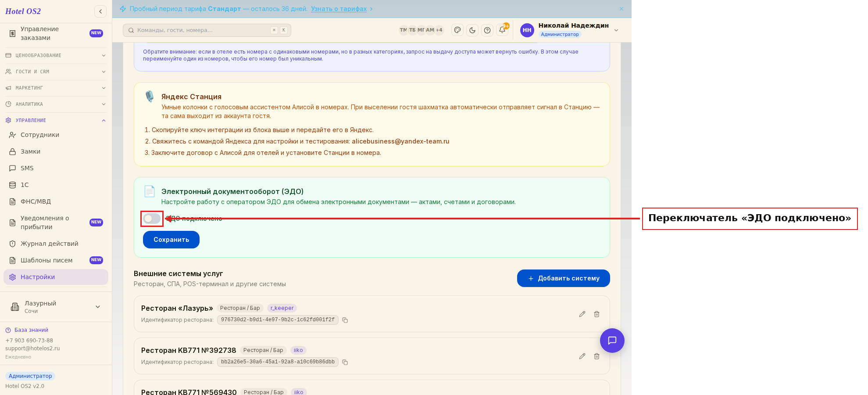This screenshot has height=395, width=868.
Task: Edit Ресторан KB771 №392738 with the pencil icon
Action: pos(582,356)
